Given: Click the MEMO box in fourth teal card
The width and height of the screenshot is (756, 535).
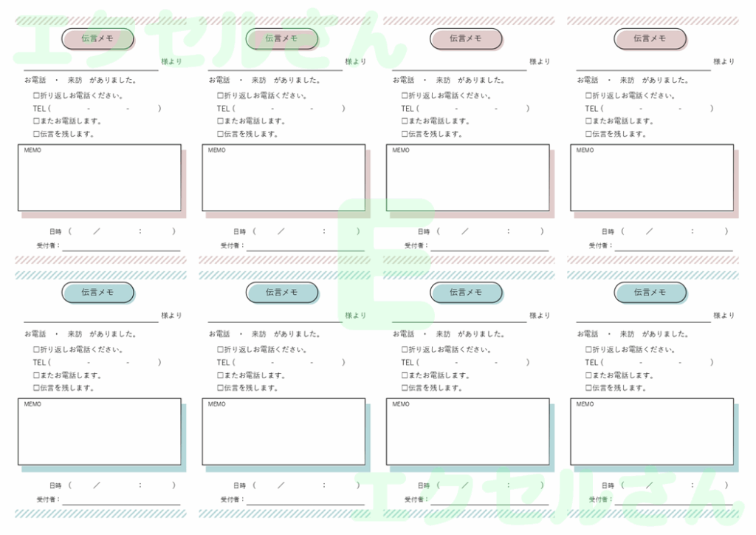Looking at the screenshot, I should (x=652, y=432).
